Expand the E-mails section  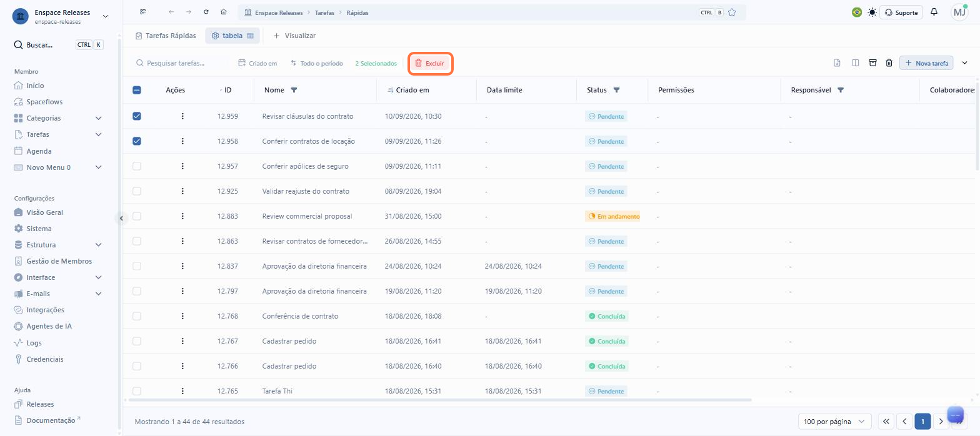pyautogui.click(x=98, y=294)
